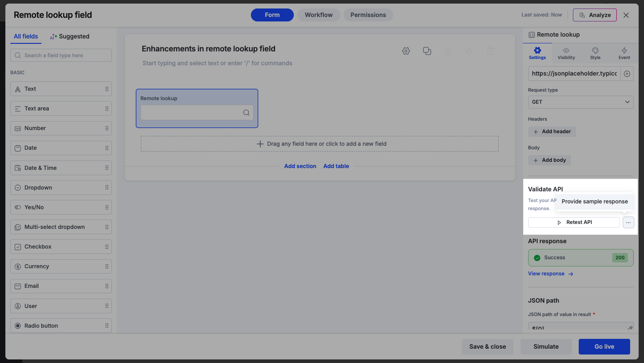
Task: Click the move section up arrow
Action: pos(448,51)
